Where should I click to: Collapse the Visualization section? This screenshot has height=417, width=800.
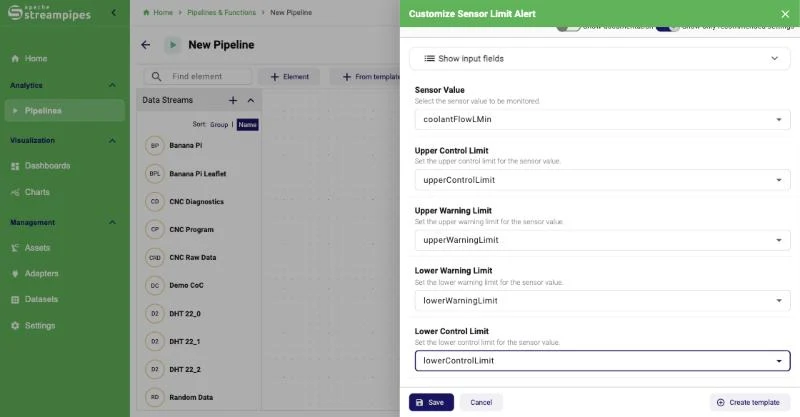112,140
